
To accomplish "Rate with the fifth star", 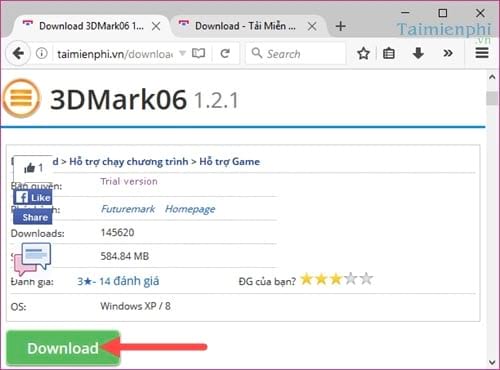I will coord(366,279).
